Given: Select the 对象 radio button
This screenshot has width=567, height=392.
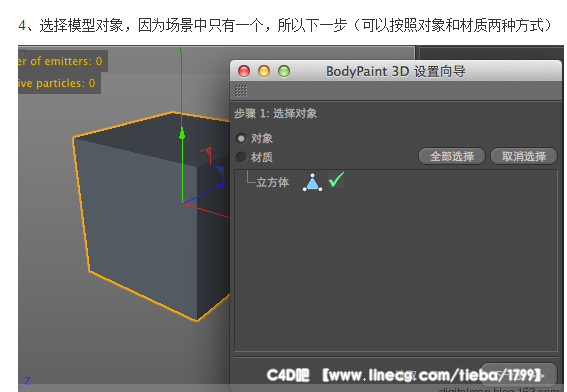Looking at the screenshot, I should (x=241, y=138).
